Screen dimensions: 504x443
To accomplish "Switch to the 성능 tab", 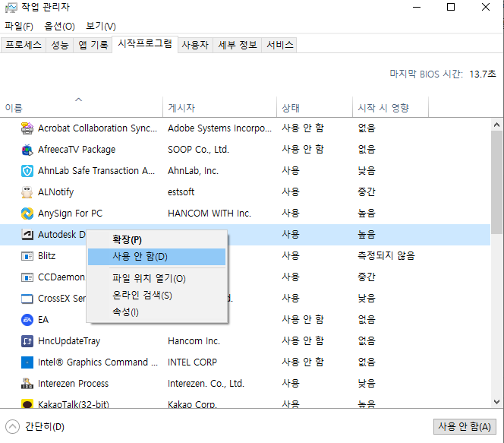I will pyautogui.click(x=60, y=45).
